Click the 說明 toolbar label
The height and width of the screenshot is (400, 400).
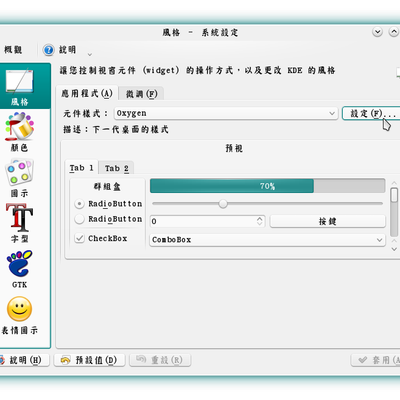(x=68, y=50)
